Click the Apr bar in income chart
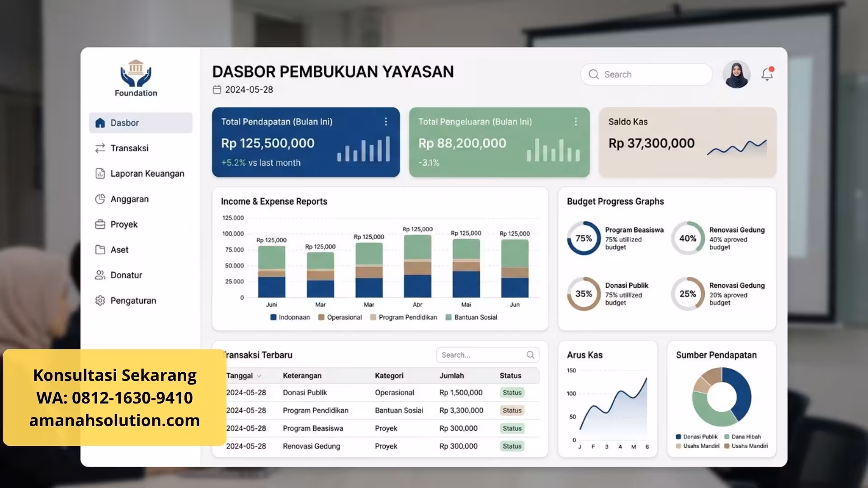 [x=417, y=266]
